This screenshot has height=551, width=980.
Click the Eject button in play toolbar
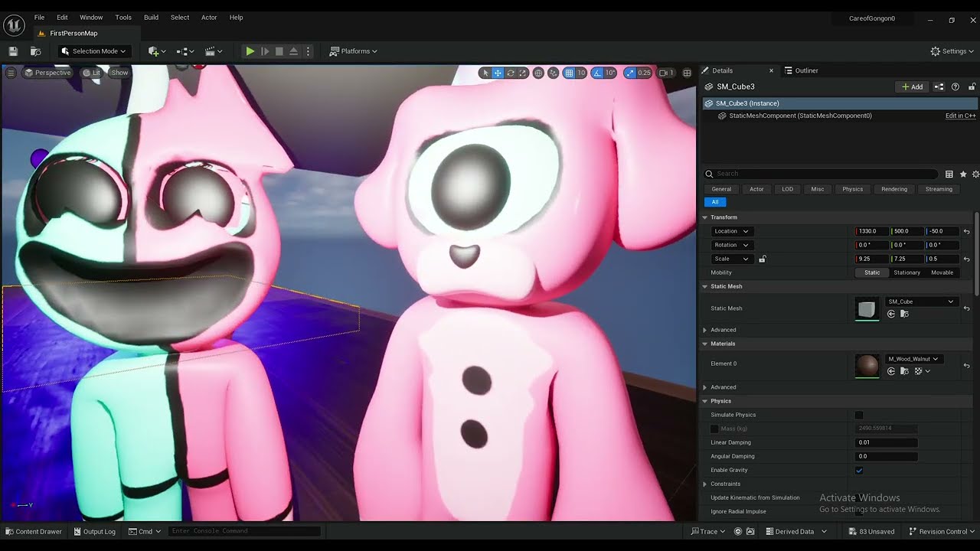coord(293,51)
